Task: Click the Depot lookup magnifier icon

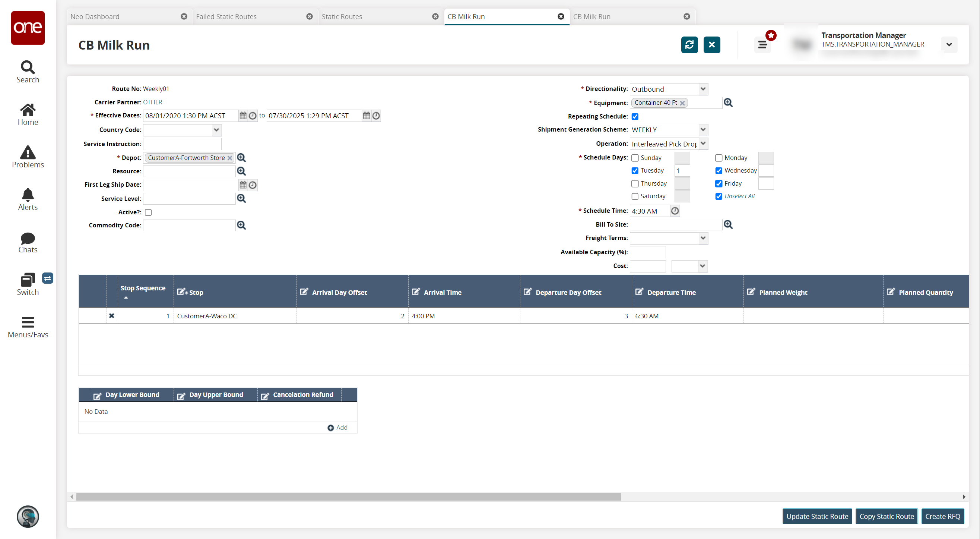Action: click(241, 158)
